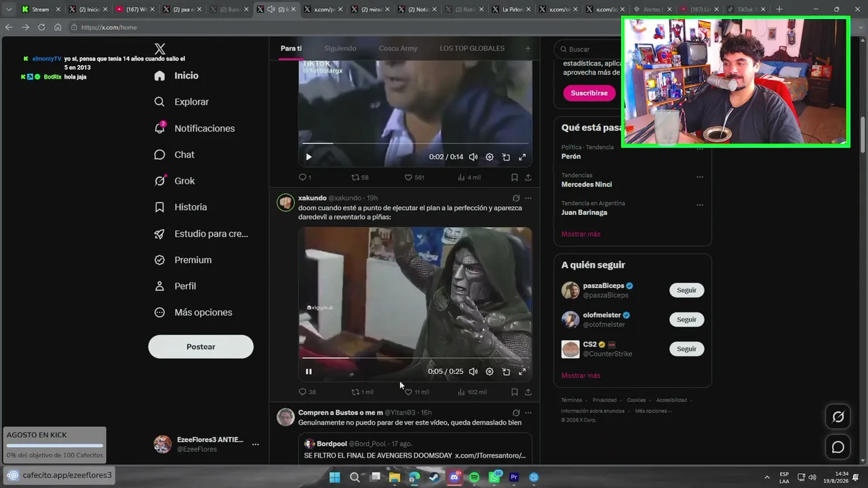Bookmark xakundo's post
868x488 pixels.
click(514, 392)
